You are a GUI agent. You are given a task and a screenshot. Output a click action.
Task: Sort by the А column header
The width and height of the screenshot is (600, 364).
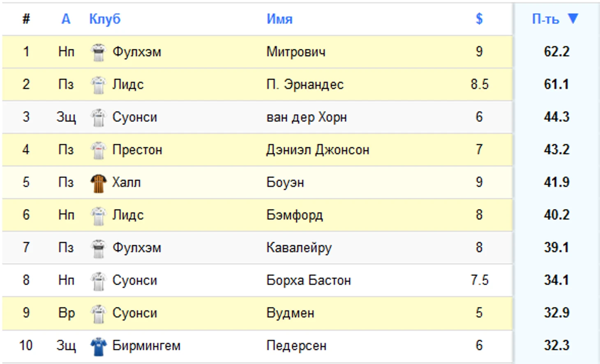[x=67, y=18]
